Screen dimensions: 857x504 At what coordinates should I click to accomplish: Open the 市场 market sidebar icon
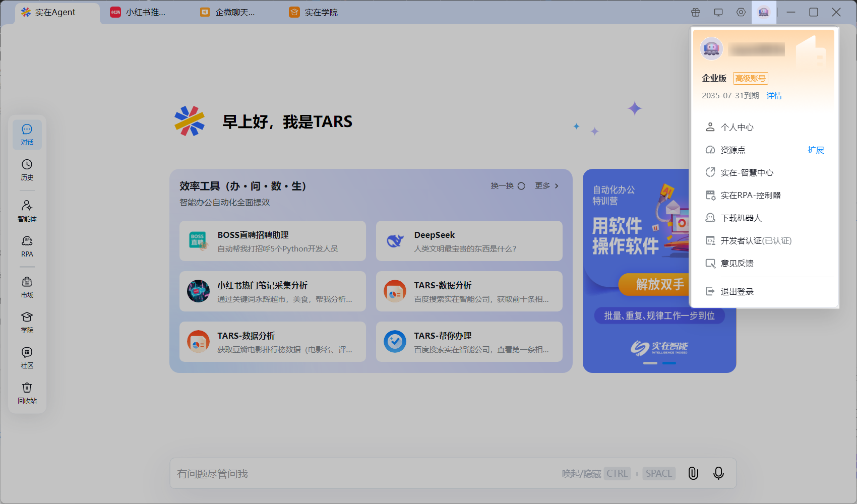(x=27, y=287)
